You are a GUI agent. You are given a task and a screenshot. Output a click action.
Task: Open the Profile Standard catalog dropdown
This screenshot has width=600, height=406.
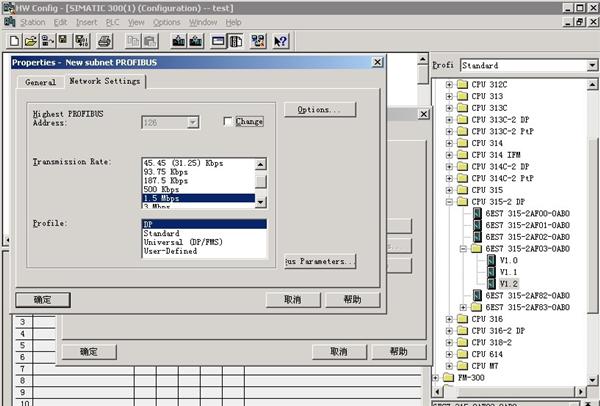pyautogui.click(x=592, y=65)
